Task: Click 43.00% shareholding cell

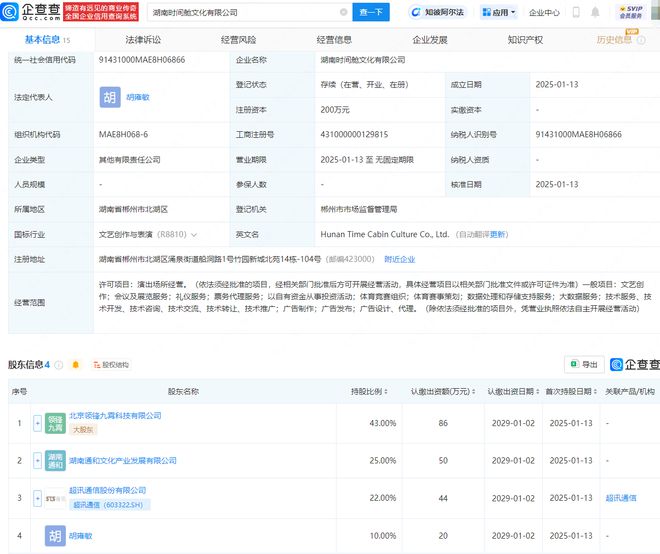Action: pos(383,423)
